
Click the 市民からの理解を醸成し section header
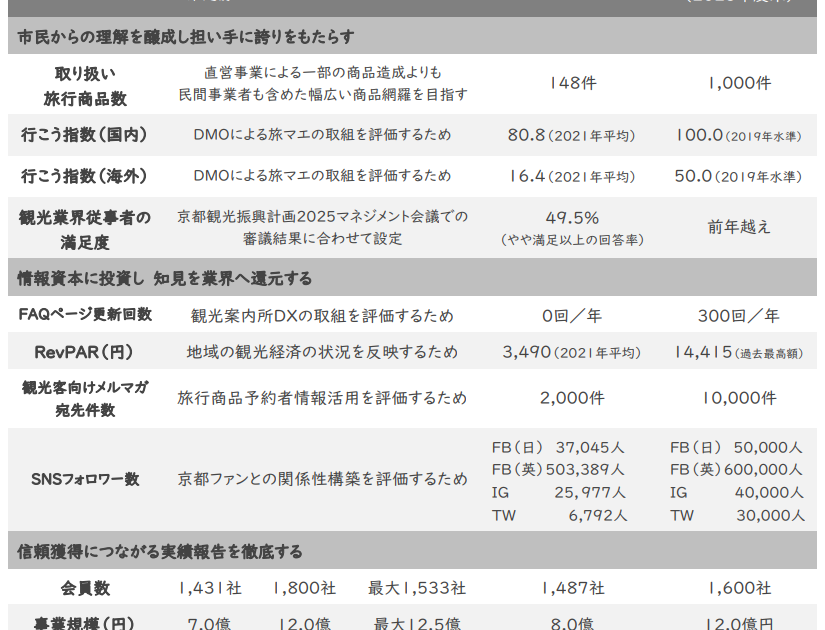[x=186, y=37]
